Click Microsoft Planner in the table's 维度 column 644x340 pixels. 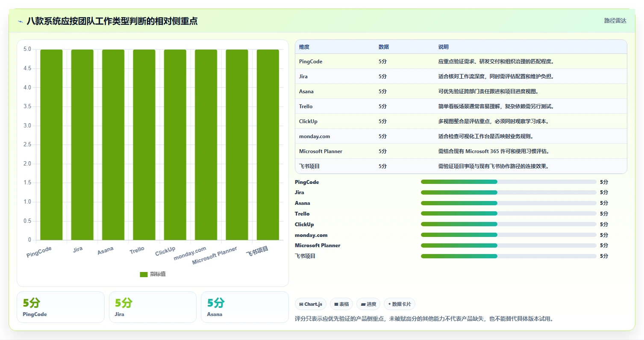pyautogui.click(x=321, y=151)
